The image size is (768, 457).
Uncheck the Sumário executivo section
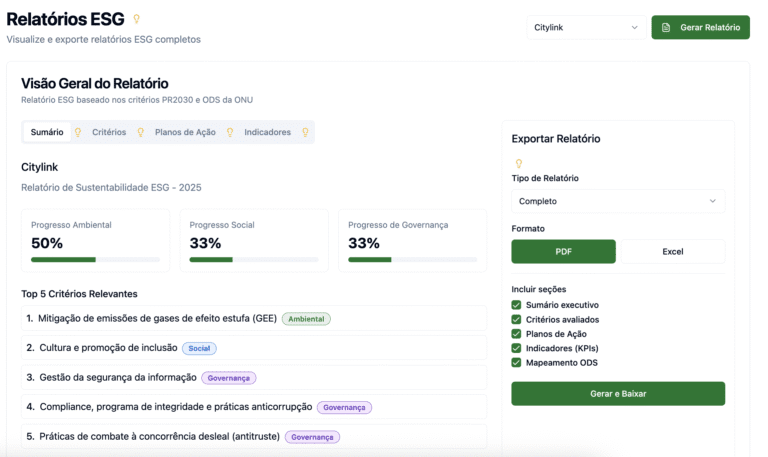pyautogui.click(x=516, y=305)
